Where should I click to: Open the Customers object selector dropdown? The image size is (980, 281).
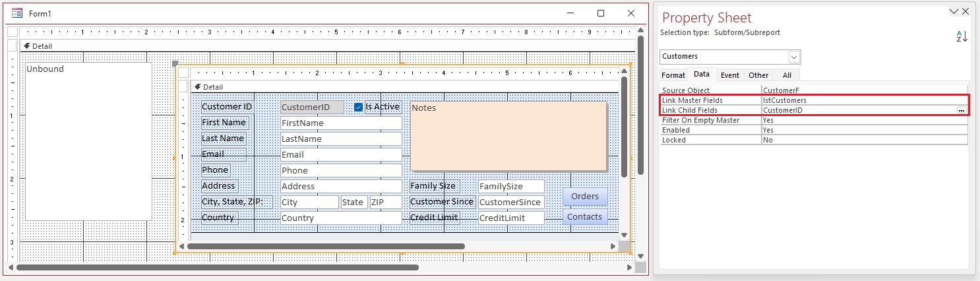pyautogui.click(x=794, y=57)
